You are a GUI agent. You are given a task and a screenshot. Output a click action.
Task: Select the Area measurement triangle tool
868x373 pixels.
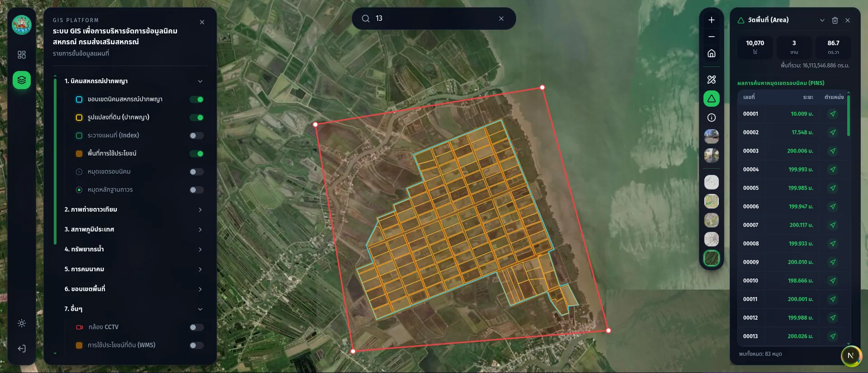click(x=712, y=99)
